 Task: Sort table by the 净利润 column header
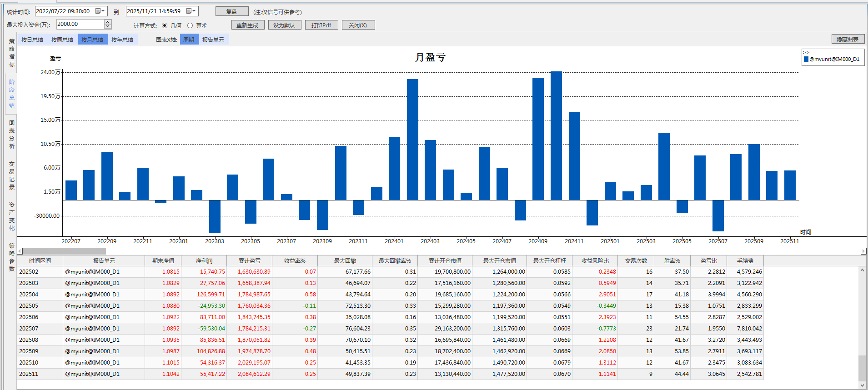204,260
